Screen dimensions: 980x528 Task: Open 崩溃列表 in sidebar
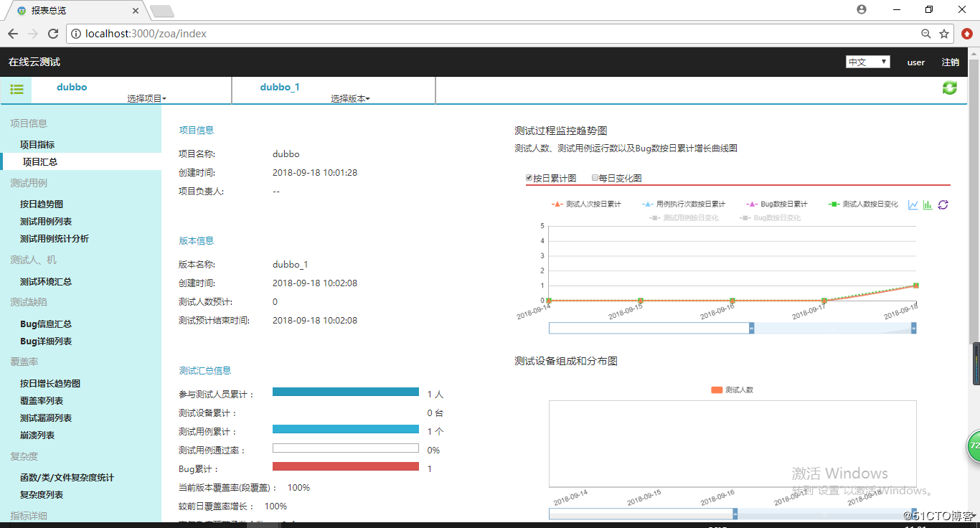(x=37, y=435)
